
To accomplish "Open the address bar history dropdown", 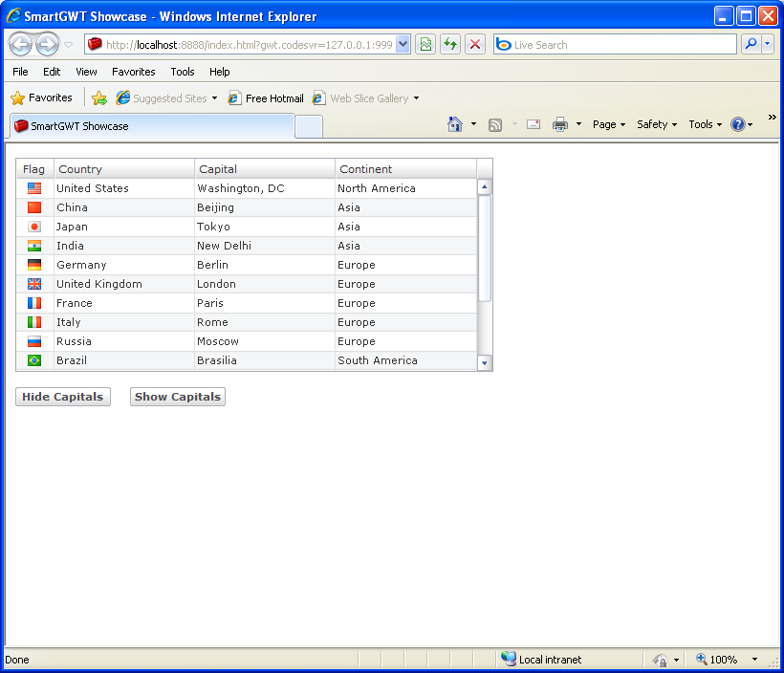I will coord(403,45).
